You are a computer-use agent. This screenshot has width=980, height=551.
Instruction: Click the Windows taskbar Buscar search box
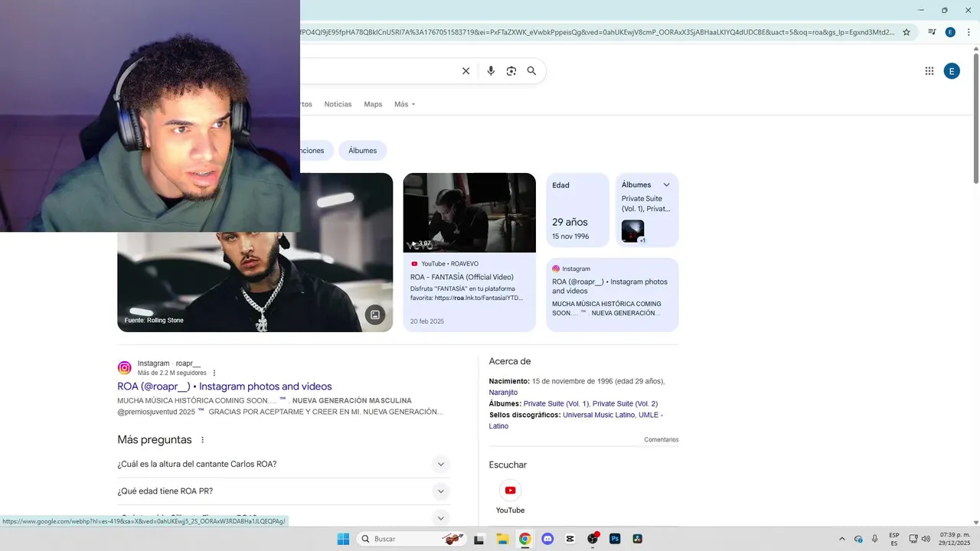411,539
